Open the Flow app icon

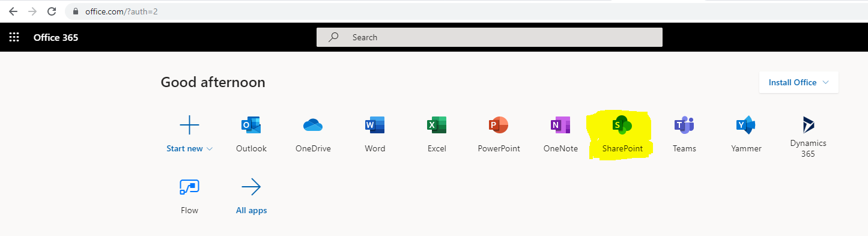tap(189, 187)
